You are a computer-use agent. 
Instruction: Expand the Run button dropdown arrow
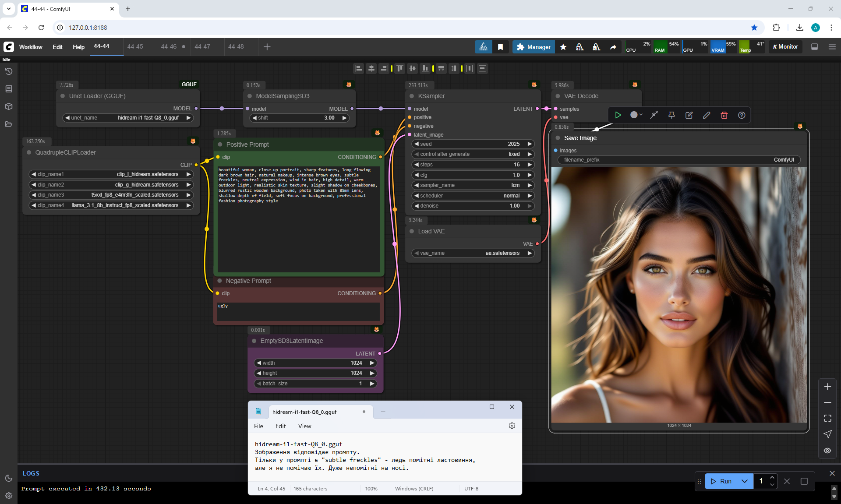[x=745, y=481]
